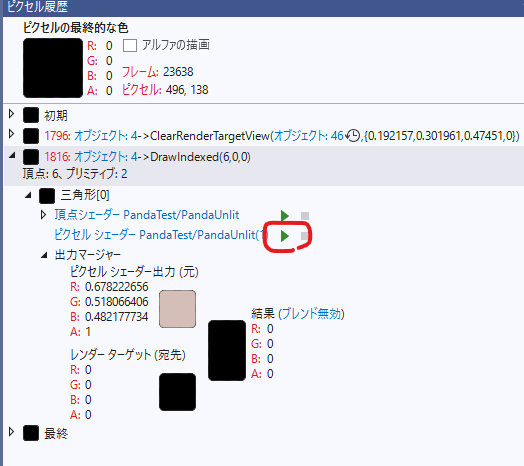Image resolution: width=524 pixels, height=466 pixels.
Task: Open オブジェクト: 46 link in ClearRenderTargetView
Action: coord(308,136)
